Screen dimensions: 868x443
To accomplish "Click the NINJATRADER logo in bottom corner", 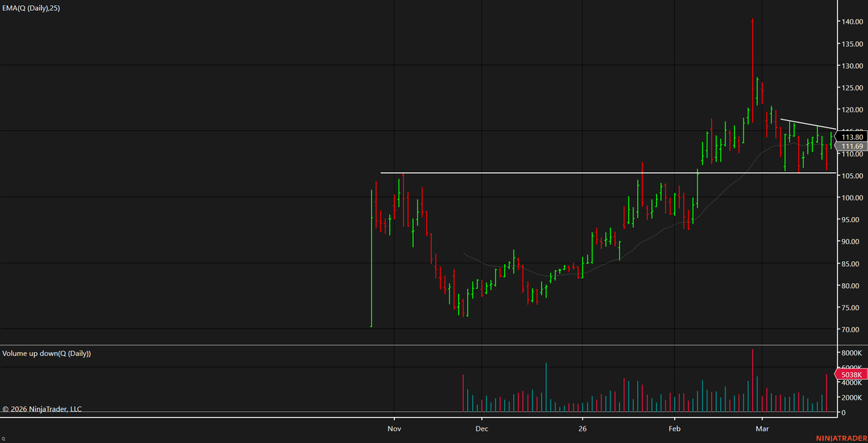I will 841,438.
